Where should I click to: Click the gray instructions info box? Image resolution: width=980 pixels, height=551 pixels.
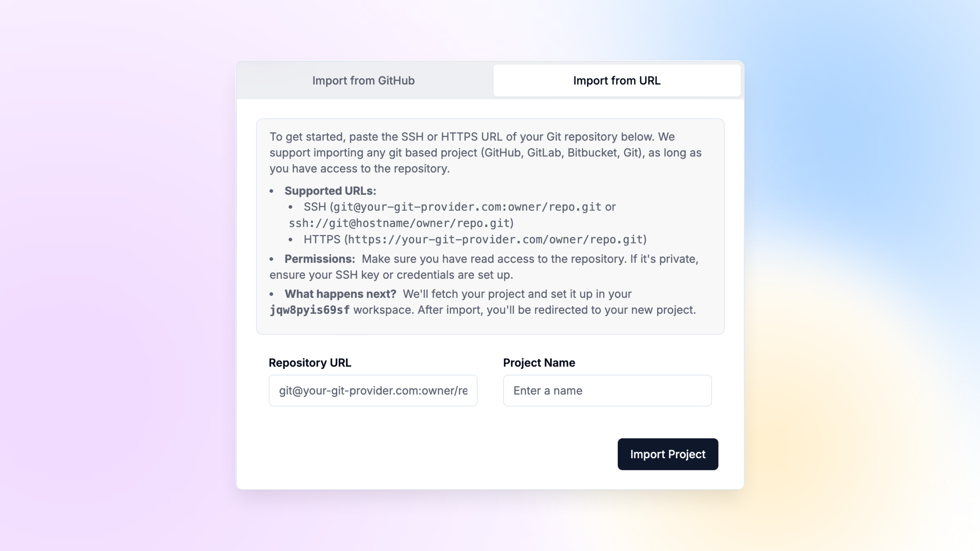pos(491,226)
